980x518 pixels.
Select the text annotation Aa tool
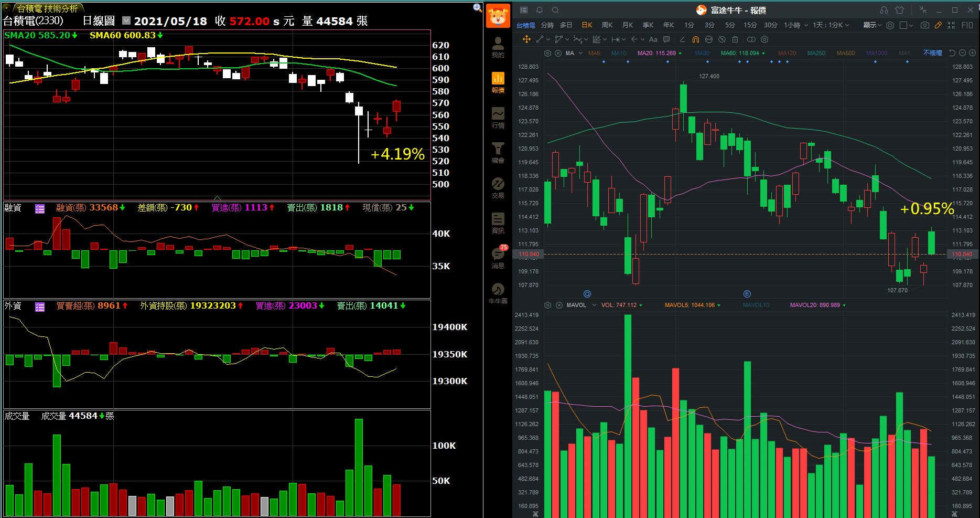click(x=653, y=39)
